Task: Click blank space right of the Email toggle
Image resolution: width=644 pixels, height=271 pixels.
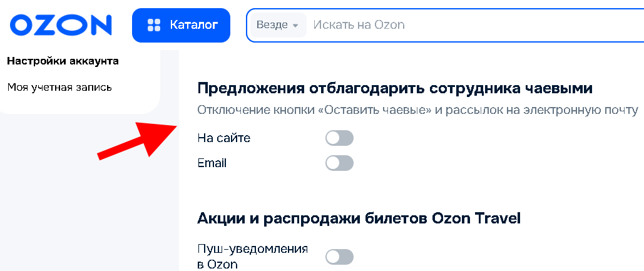Action: point(488,163)
